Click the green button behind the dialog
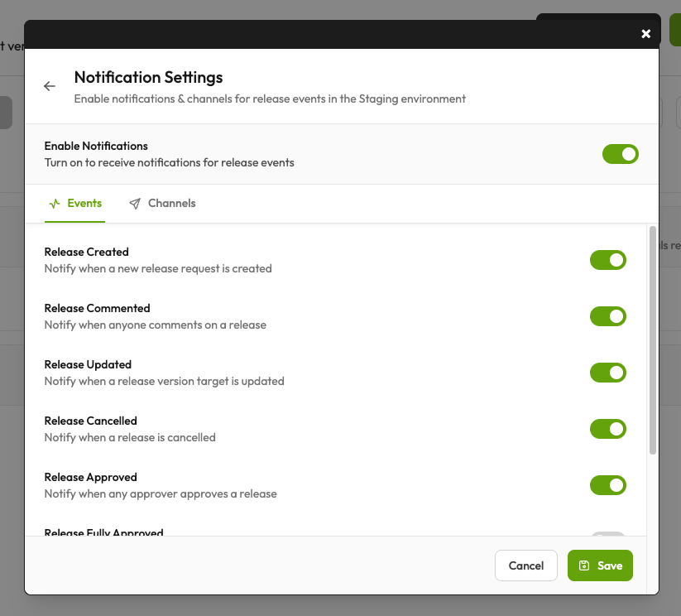The height and width of the screenshot is (616, 681). click(675, 29)
